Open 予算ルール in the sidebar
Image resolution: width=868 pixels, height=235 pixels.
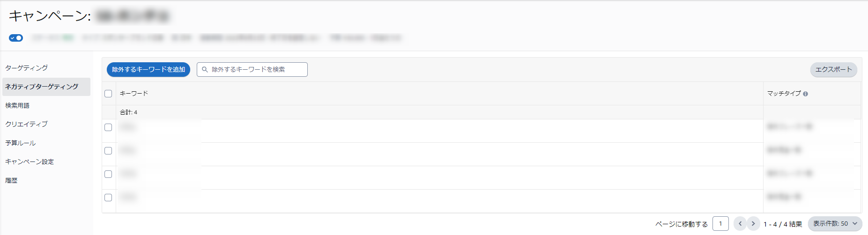coord(21,143)
